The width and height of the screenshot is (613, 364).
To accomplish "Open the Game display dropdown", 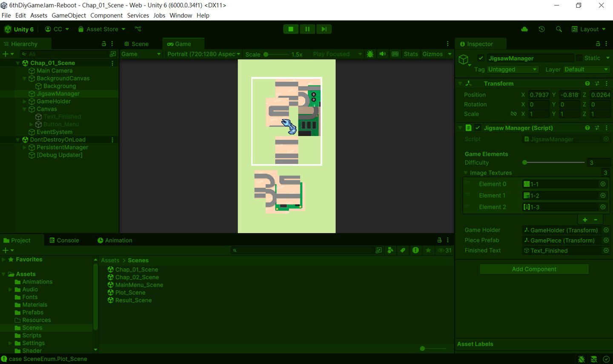I will coord(141,54).
